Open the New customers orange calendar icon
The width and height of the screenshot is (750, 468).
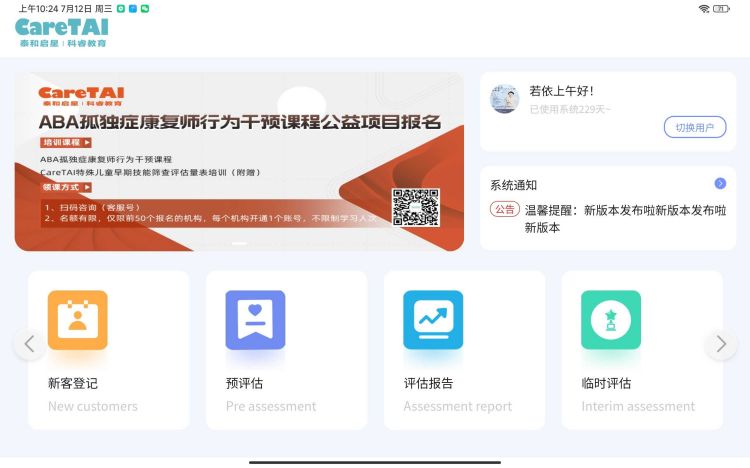[x=77, y=320]
